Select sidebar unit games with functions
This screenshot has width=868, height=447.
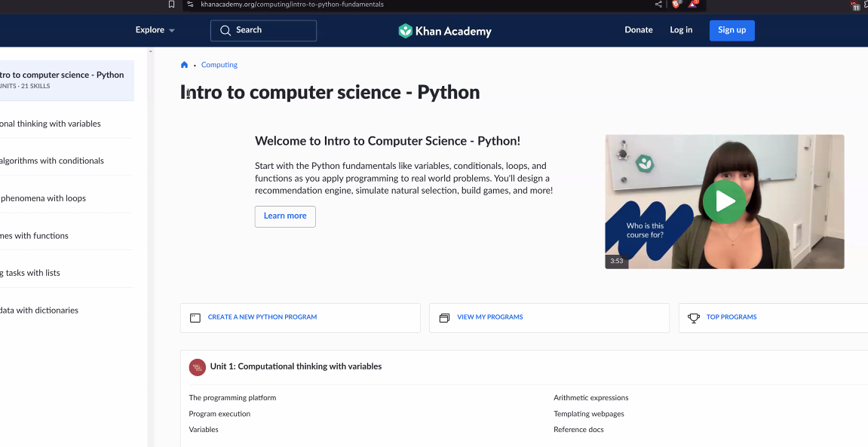[x=35, y=236]
